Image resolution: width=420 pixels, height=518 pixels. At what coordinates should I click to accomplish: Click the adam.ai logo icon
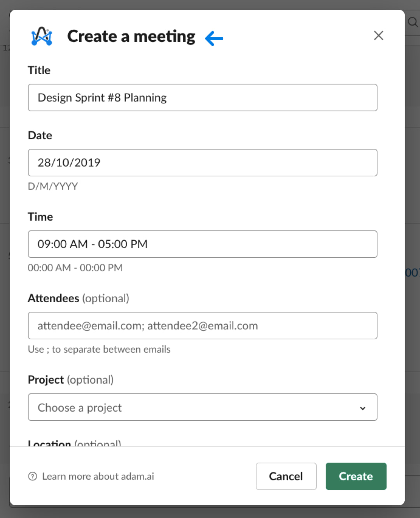tap(42, 36)
